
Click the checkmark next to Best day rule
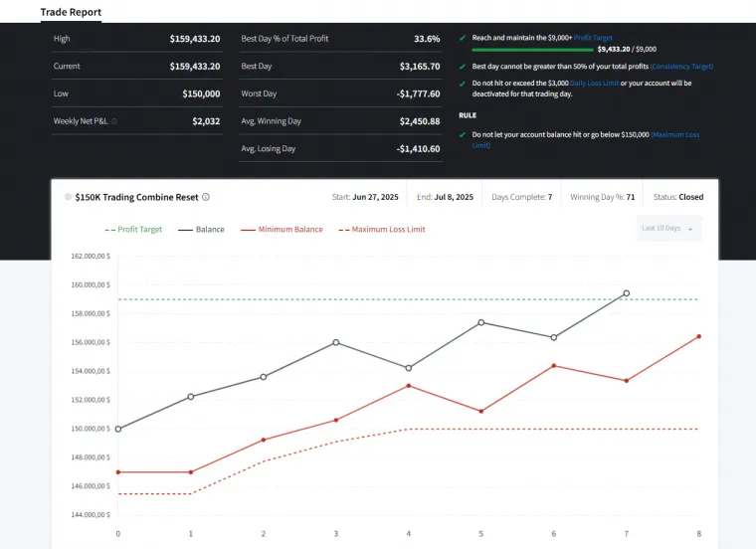tap(462, 67)
